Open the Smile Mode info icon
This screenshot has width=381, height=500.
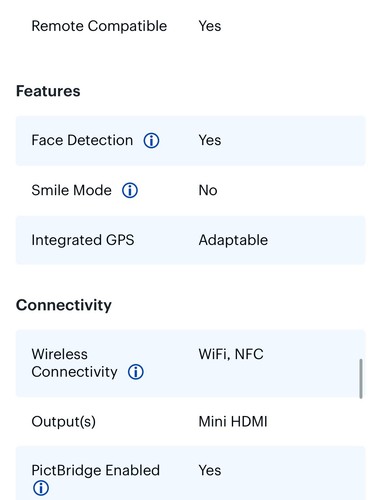130,191
